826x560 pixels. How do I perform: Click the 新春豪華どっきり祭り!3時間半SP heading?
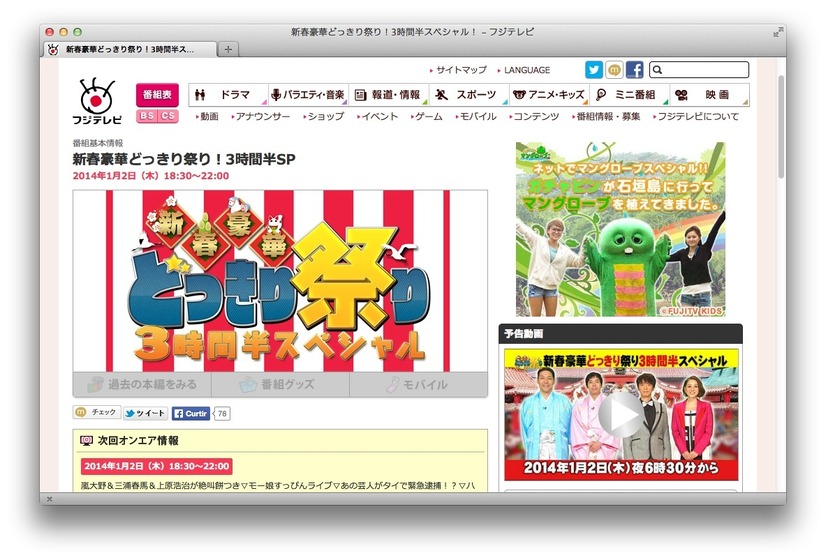(184, 159)
